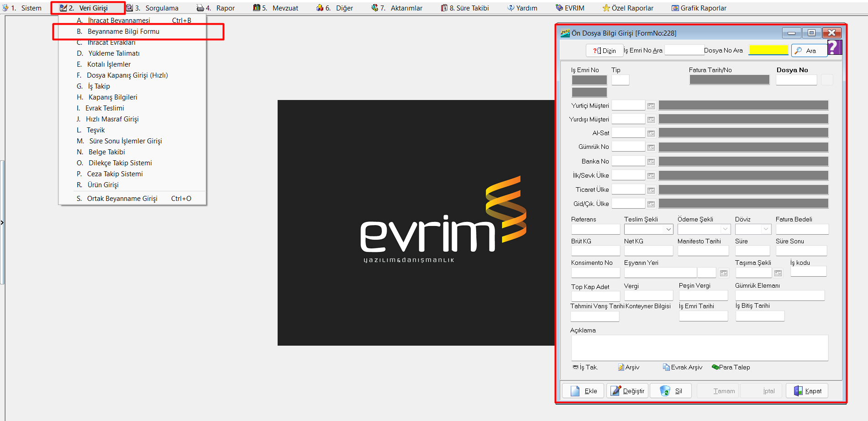Open lookup icon beside Al-Sat

(651, 133)
